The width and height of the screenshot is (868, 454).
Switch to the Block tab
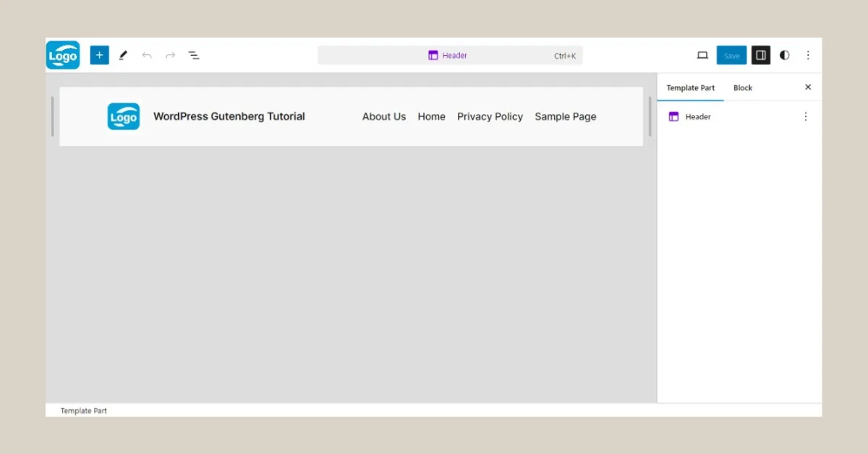[742, 87]
